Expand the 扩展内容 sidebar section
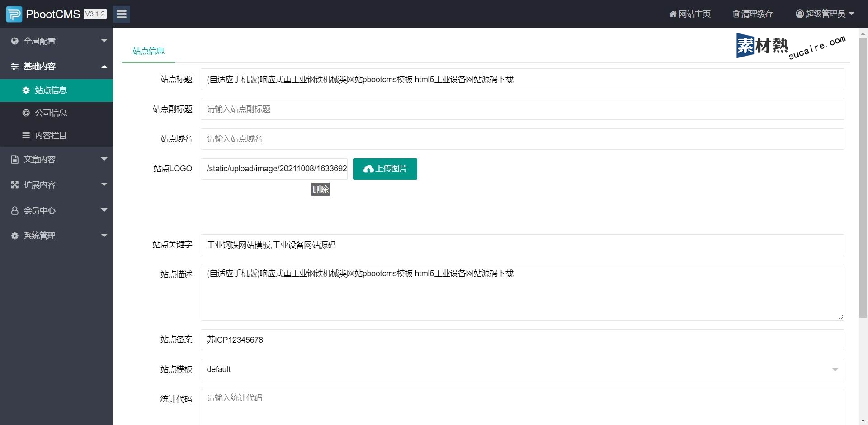868x425 pixels. tap(57, 184)
